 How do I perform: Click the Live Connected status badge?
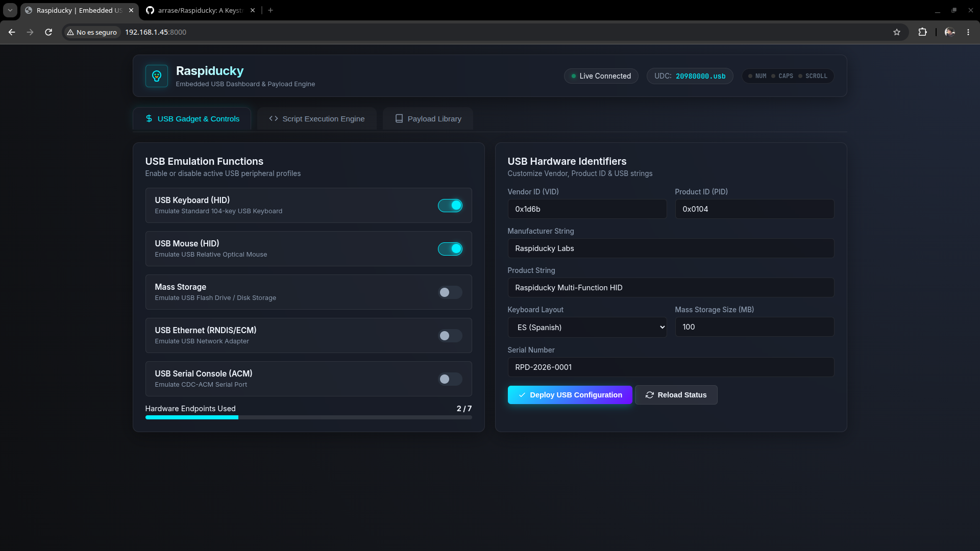[x=601, y=76]
